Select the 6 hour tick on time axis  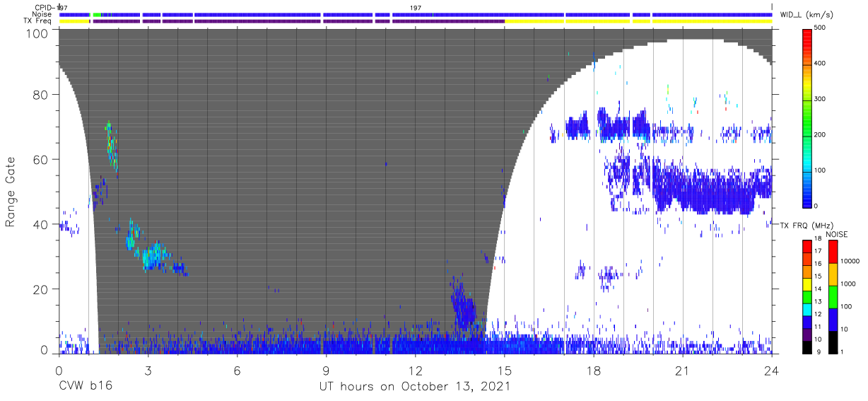click(x=237, y=371)
